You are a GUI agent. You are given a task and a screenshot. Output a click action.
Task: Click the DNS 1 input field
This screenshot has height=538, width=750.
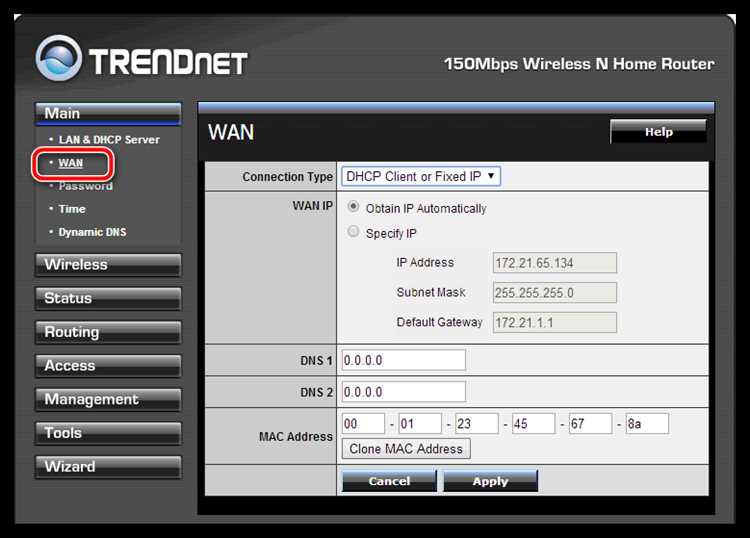click(404, 360)
